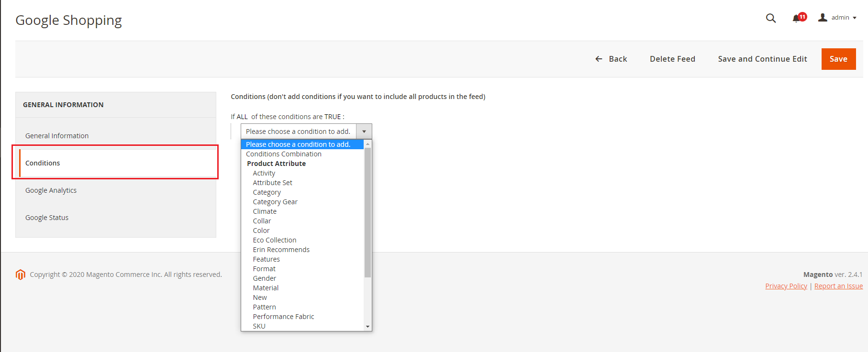
Task: Click the admin user avatar icon
Action: [x=823, y=18]
